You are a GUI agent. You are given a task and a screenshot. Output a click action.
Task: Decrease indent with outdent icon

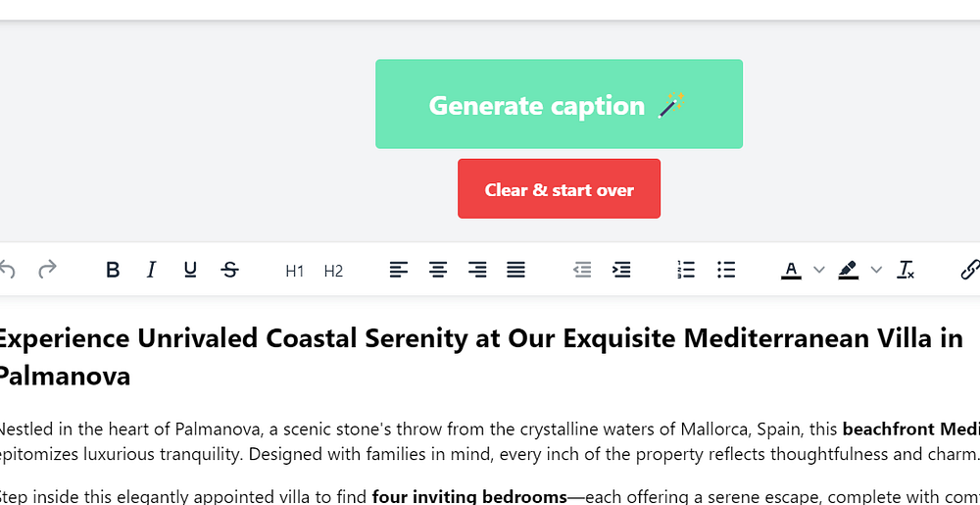[582, 270]
